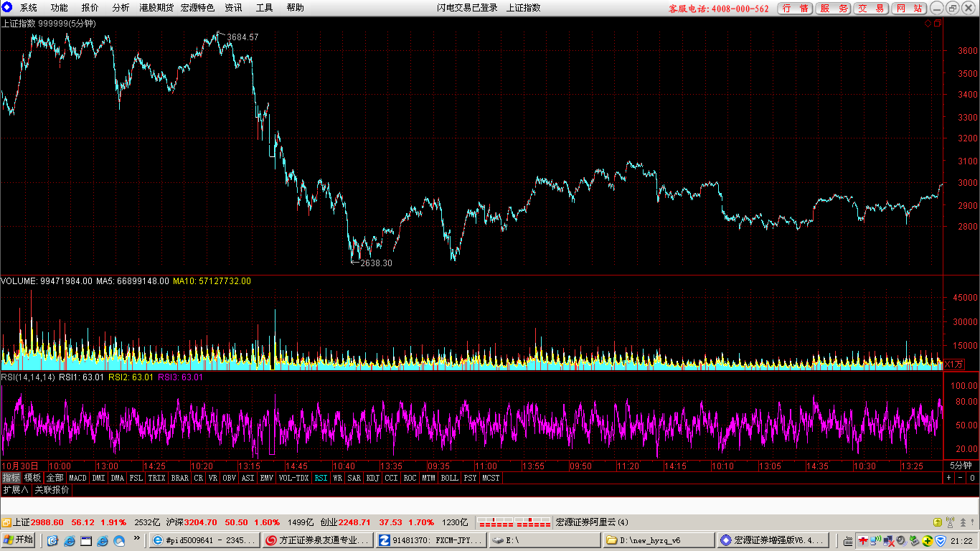Image resolution: width=980 pixels, height=551 pixels.
Task: Select the SAR indicator
Action: point(354,478)
